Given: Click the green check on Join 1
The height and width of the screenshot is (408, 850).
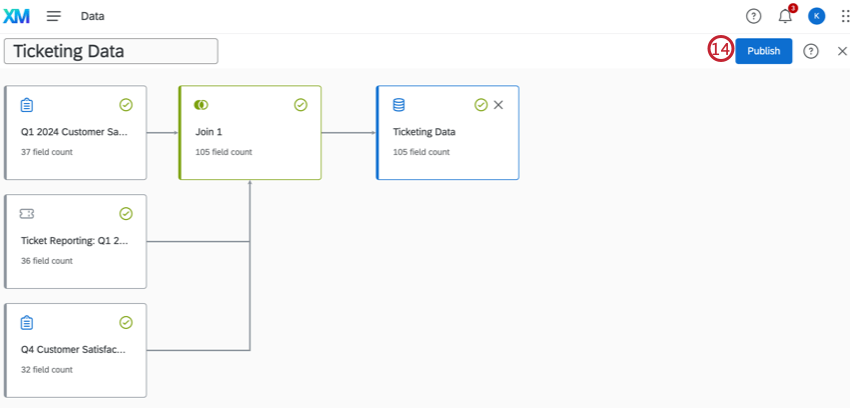Looking at the screenshot, I should click(301, 105).
